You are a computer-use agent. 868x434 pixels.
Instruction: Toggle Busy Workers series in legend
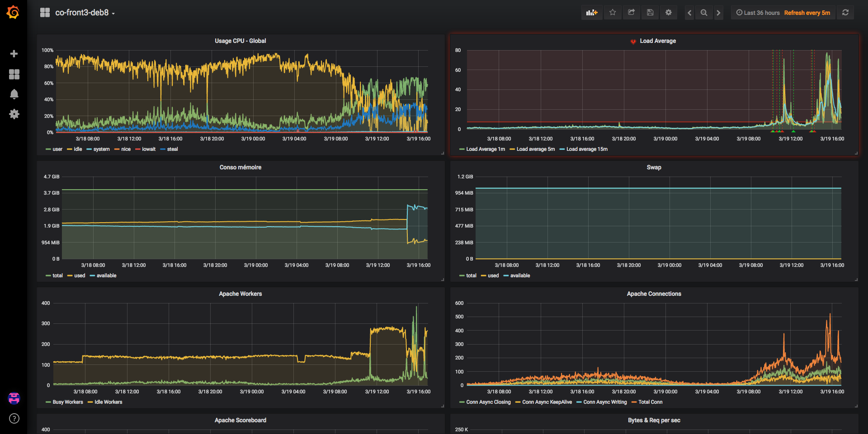pos(67,402)
